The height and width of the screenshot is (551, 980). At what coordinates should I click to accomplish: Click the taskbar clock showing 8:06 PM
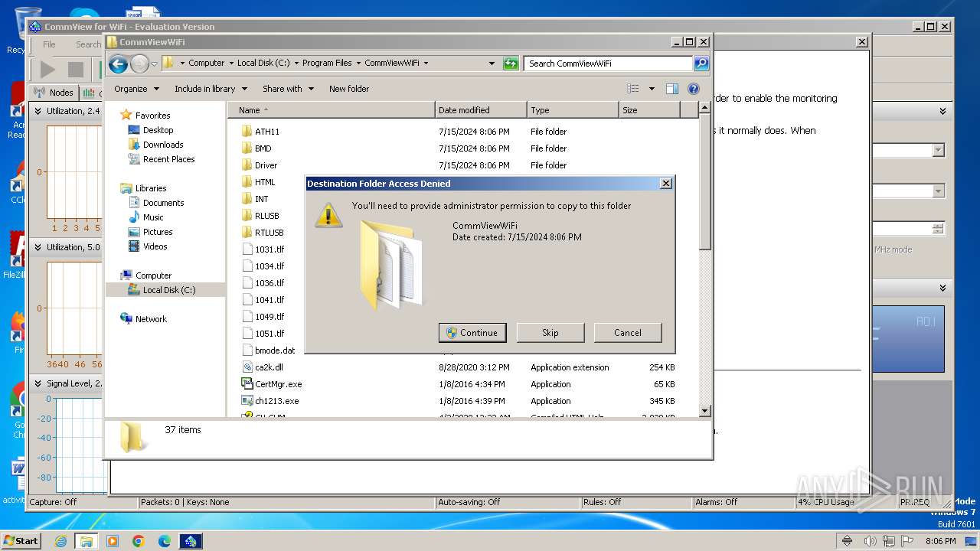[x=940, y=541]
